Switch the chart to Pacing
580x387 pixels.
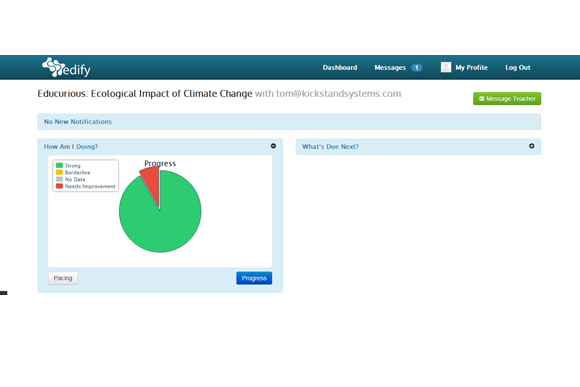[63, 278]
